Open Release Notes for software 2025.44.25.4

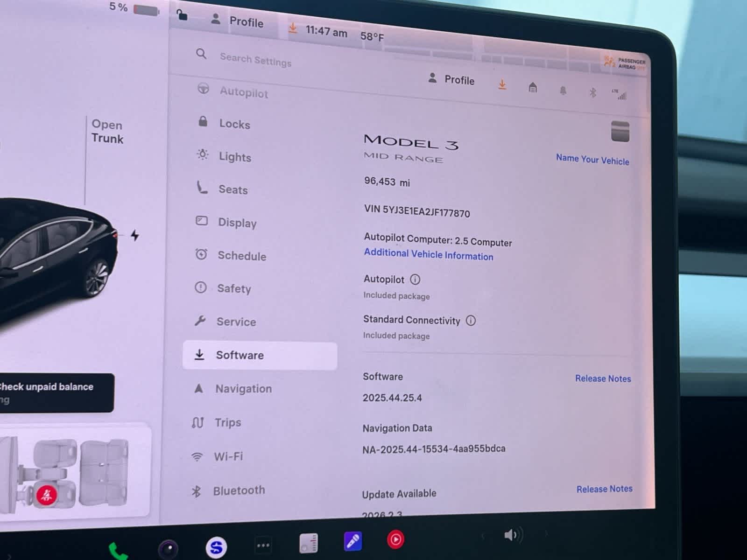tap(603, 378)
